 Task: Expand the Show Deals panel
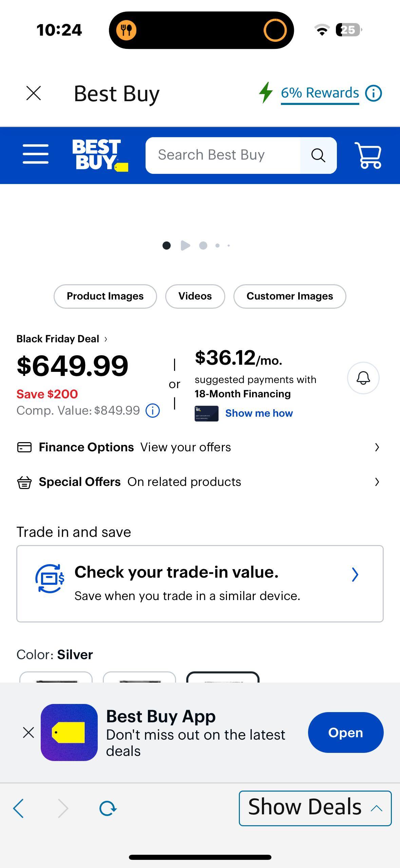(315, 807)
